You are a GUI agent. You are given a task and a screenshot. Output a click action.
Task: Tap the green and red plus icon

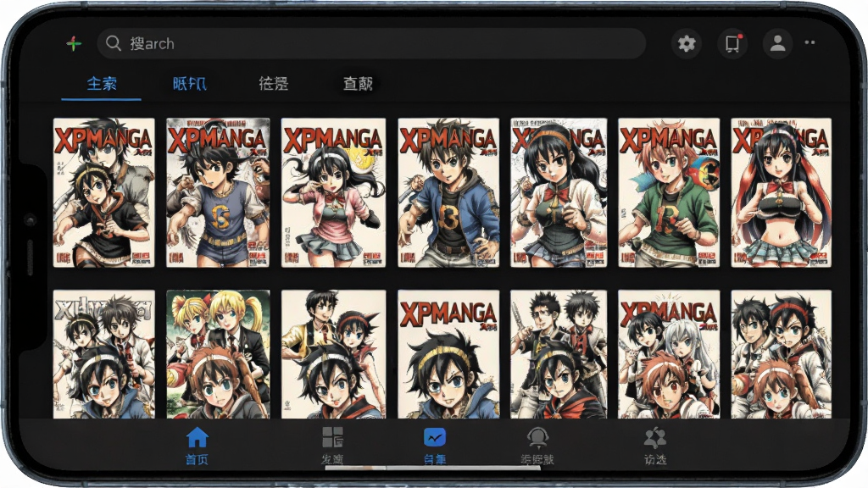point(74,43)
